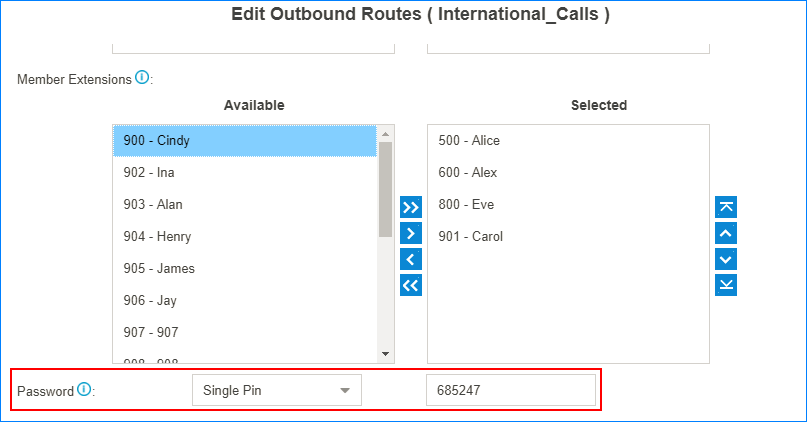Click the move selected right arrow icon
Image resolution: width=807 pixels, height=422 pixels.
coord(410,234)
